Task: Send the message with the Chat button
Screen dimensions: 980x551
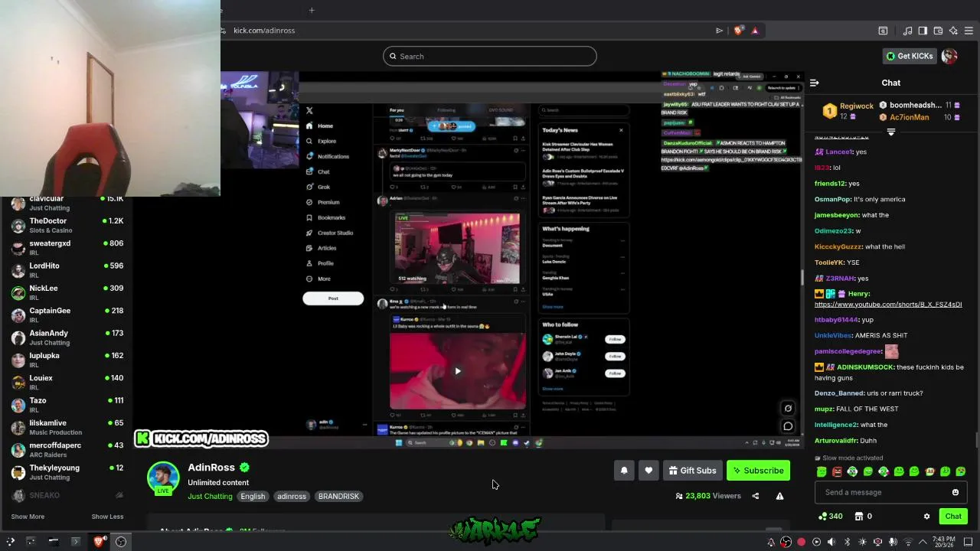Action: (953, 517)
